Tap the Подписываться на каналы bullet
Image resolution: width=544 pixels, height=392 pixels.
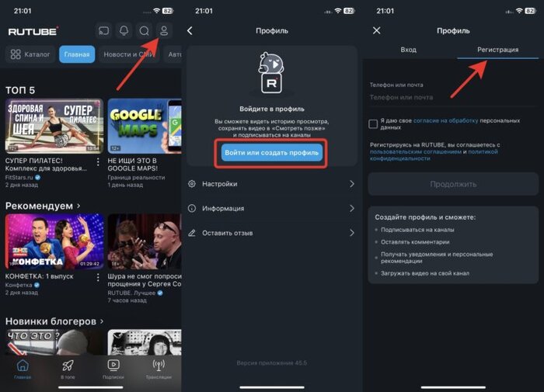pyautogui.click(x=417, y=230)
